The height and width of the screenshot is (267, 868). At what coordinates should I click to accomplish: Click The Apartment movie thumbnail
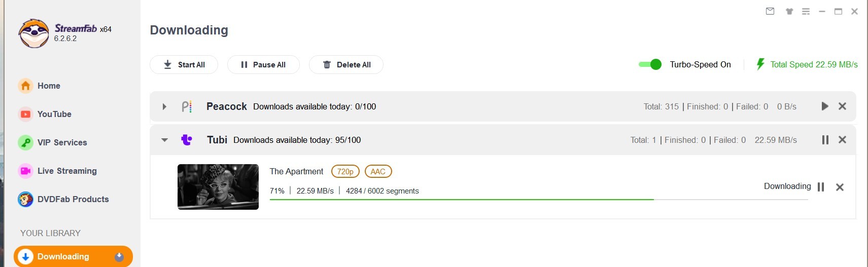coord(218,187)
